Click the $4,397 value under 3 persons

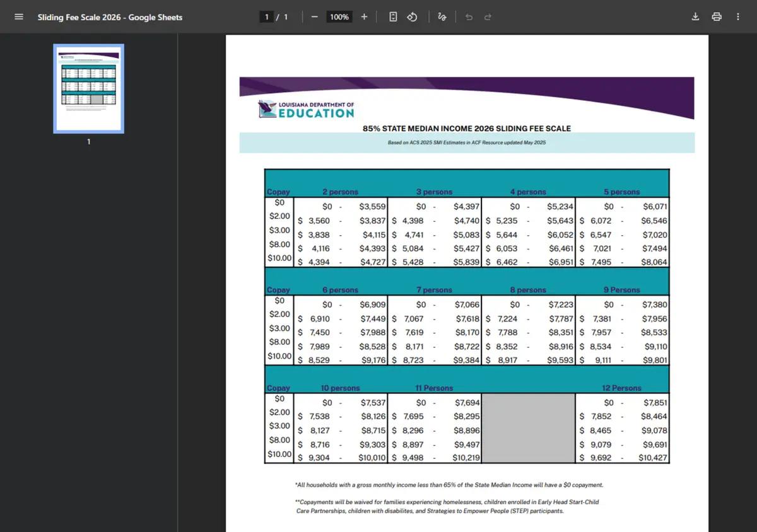pyautogui.click(x=466, y=207)
